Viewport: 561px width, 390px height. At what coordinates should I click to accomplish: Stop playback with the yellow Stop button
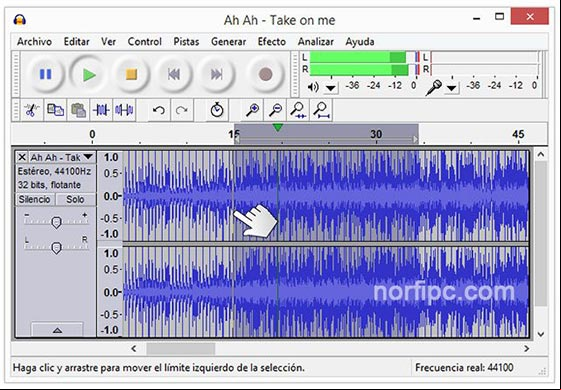point(131,74)
